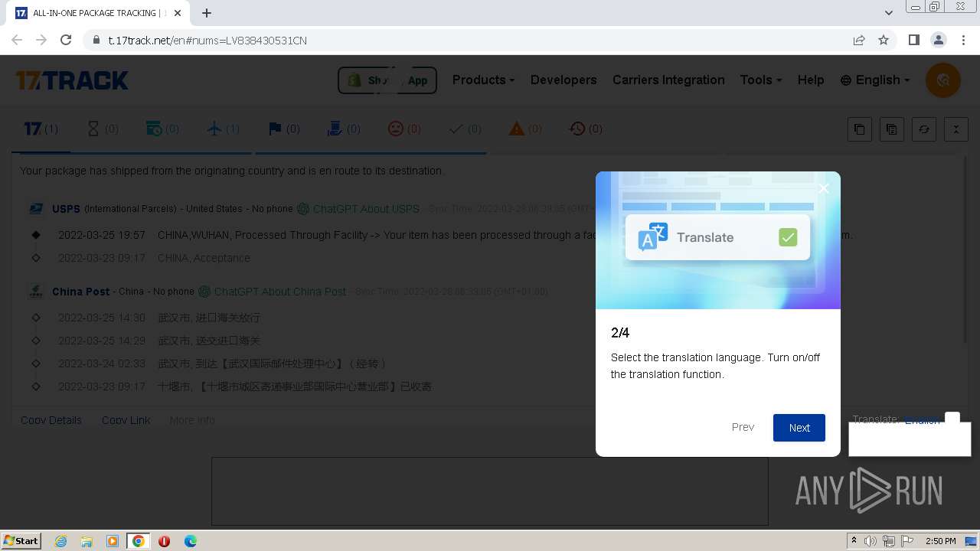Open the Help link

pos(811,80)
